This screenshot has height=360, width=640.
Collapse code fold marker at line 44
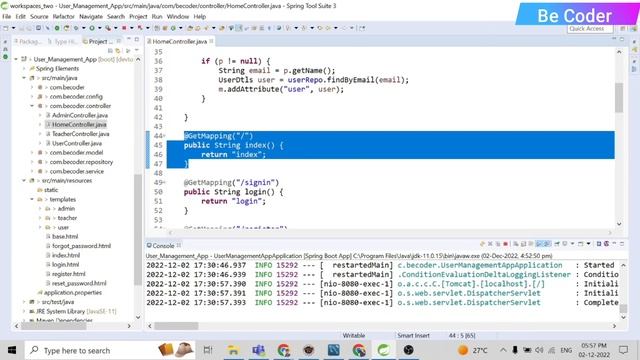164,136
